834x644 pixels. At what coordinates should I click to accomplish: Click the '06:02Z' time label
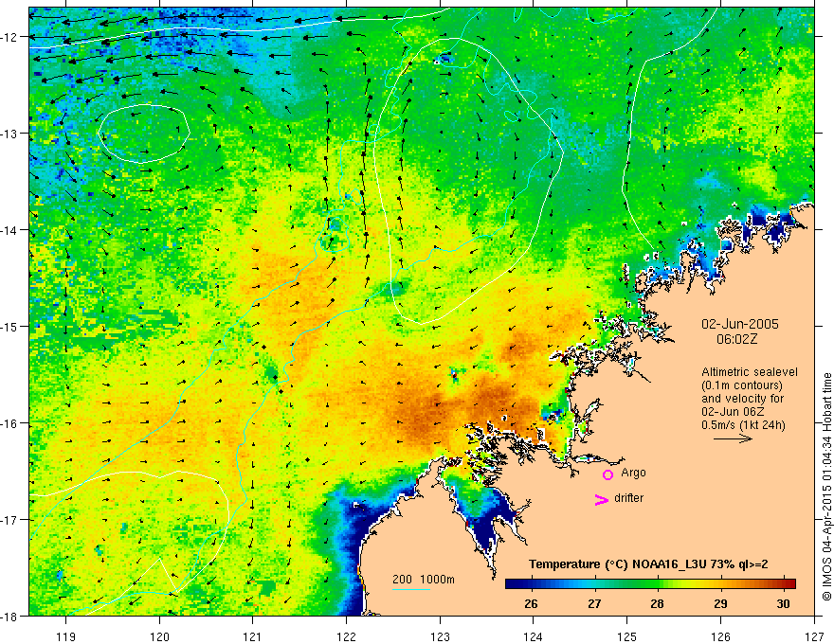(736, 339)
